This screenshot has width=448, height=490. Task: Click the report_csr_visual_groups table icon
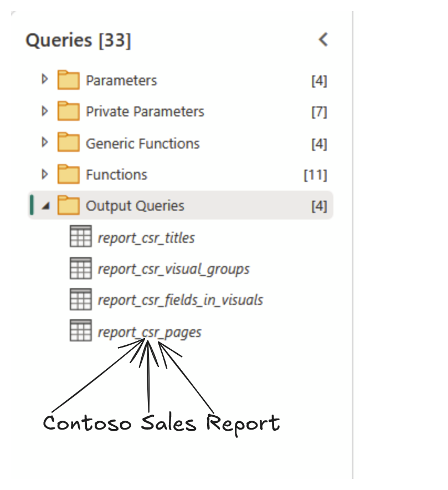point(80,269)
